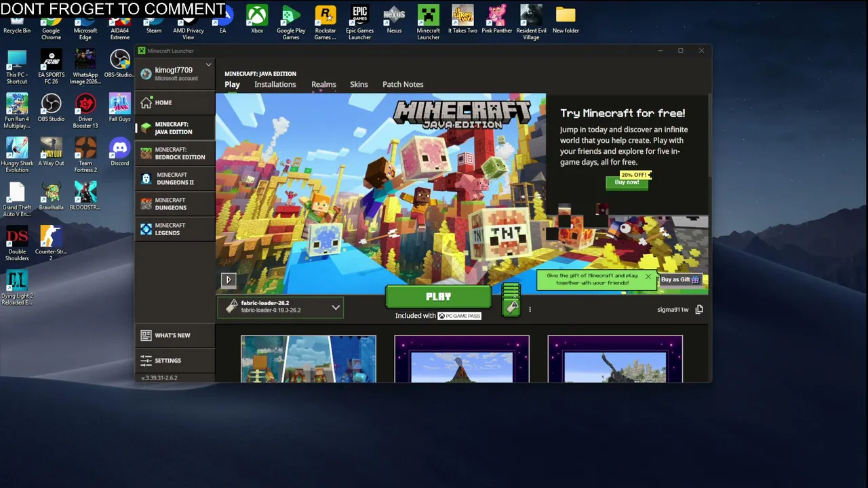Select the Driver Booster 13 desktop shortcut
Screen dimensions: 868x488
[85, 111]
